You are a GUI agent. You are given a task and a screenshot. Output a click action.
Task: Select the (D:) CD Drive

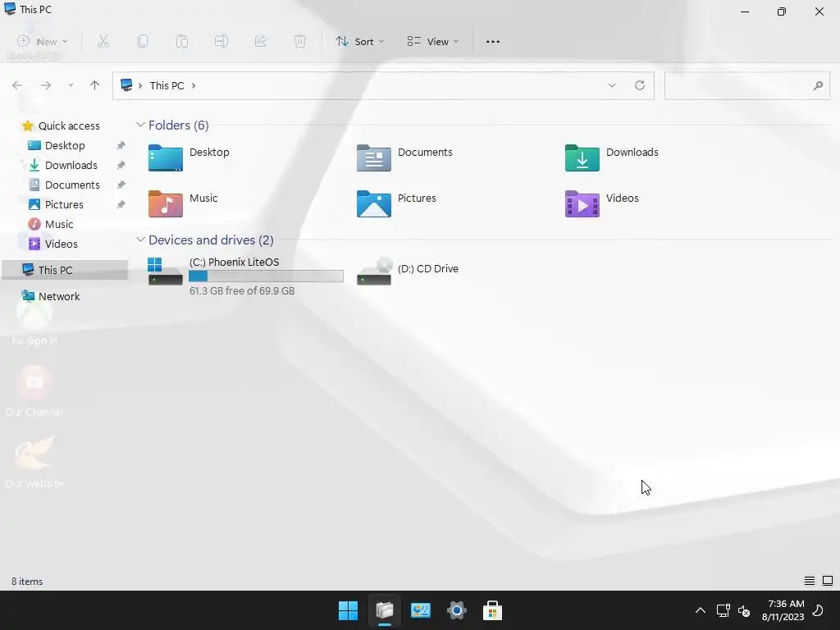tap(408, 271)
